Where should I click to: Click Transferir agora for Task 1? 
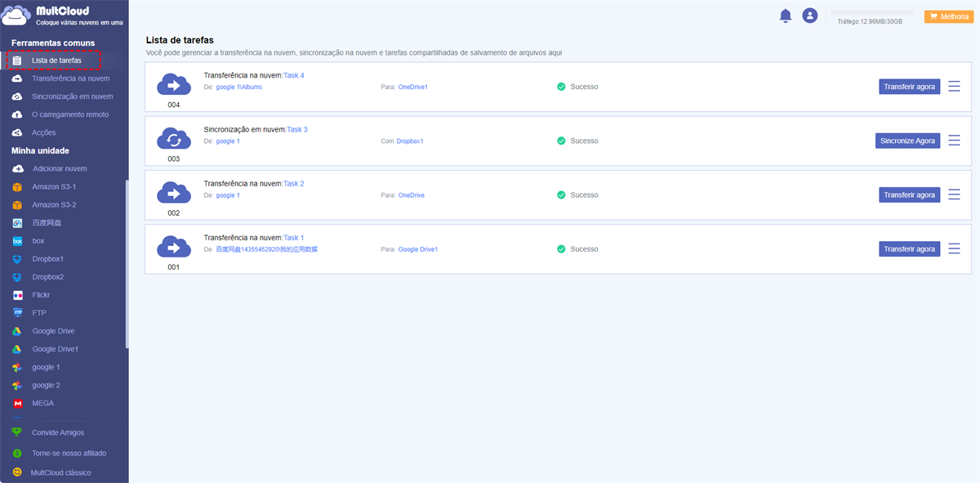909,248
